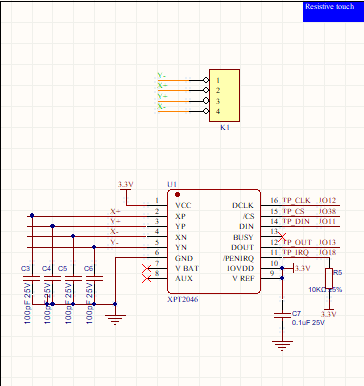Select the 3.3V power port below R5
The height and width of the screenshot is (386, 364).
[329, 312]
